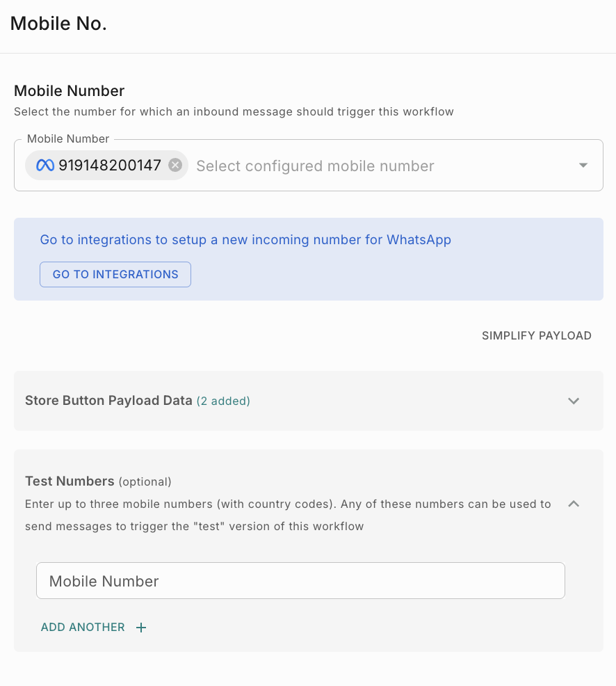Viewport: 616px width, 686px height.
Task: Click the circular clear icon inside the number chip
Action: coord(175,165)
